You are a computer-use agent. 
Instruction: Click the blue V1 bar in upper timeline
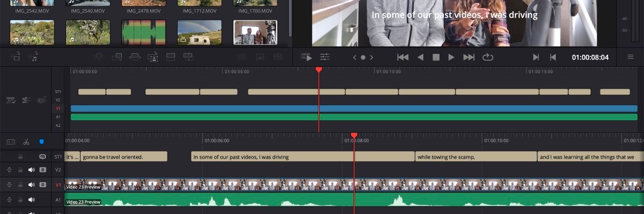354,108
